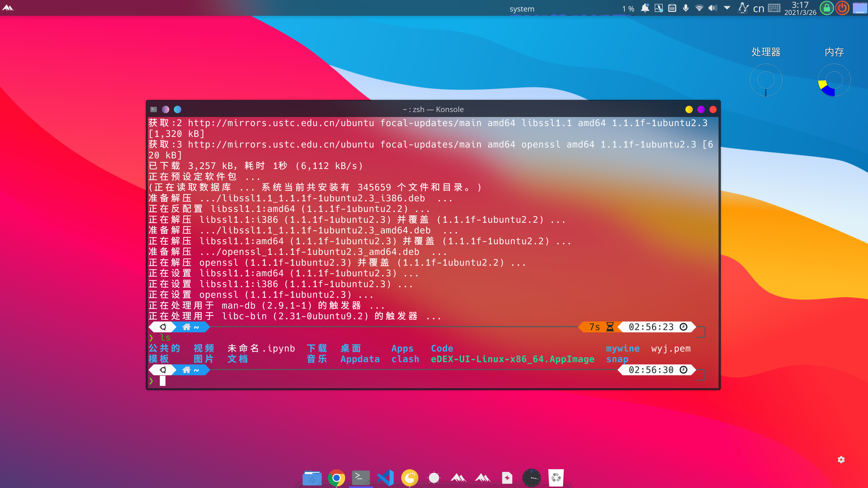Open the audio volume tray icon
The width and height of the screenshot is (868, 488).
coord(713,8)
